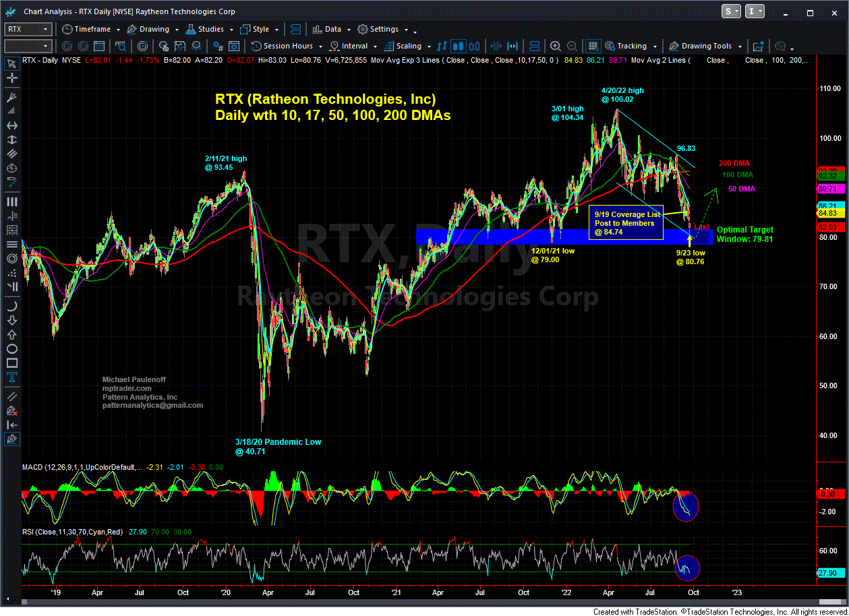Image resolution: width=849 pixels, height=616 pixels.
Task: Click the save chart floppy disk icon
Action: coord(179,46)
